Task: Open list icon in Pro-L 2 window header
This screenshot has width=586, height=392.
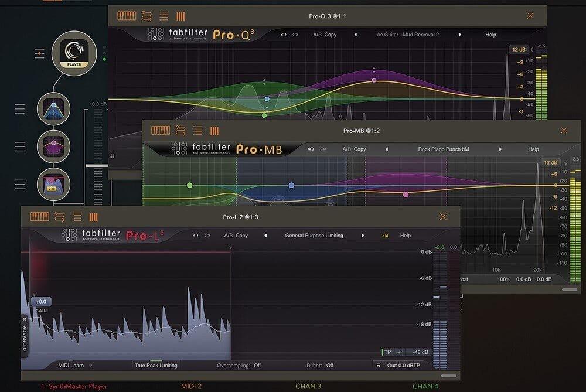Action: click(77, 217)
